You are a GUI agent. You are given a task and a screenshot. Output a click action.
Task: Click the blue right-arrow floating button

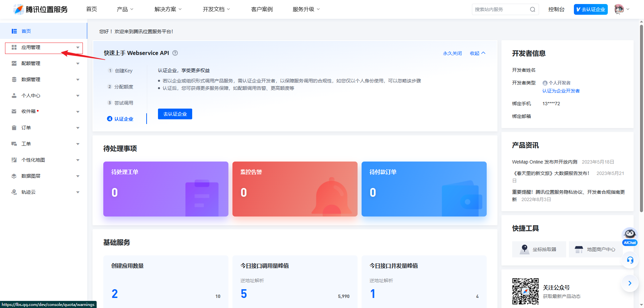click(x=630, y=283)
